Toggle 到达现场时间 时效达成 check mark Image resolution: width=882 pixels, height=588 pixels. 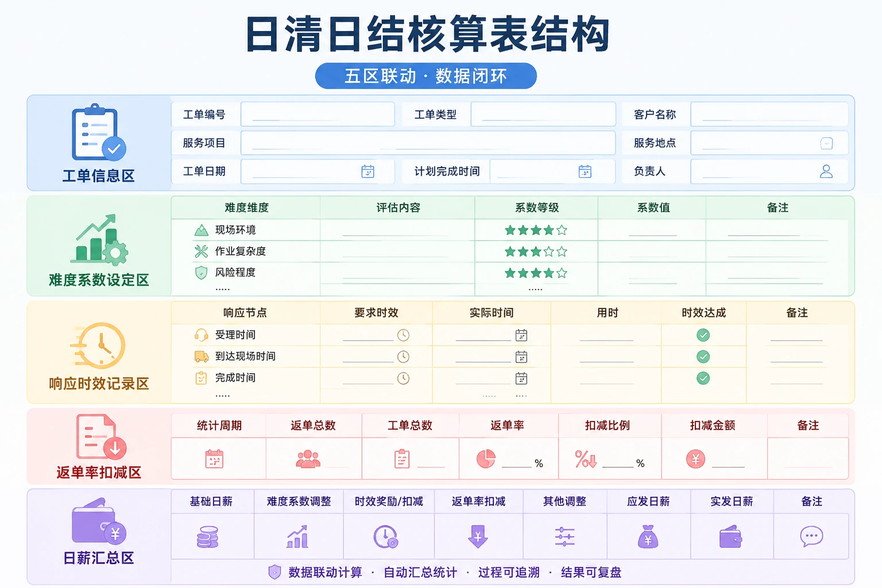(x=703, y=357)
